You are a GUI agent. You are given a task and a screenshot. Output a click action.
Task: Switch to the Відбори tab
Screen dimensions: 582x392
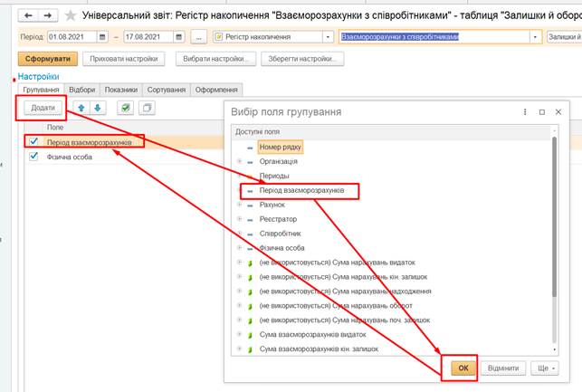tap(82, 90)
